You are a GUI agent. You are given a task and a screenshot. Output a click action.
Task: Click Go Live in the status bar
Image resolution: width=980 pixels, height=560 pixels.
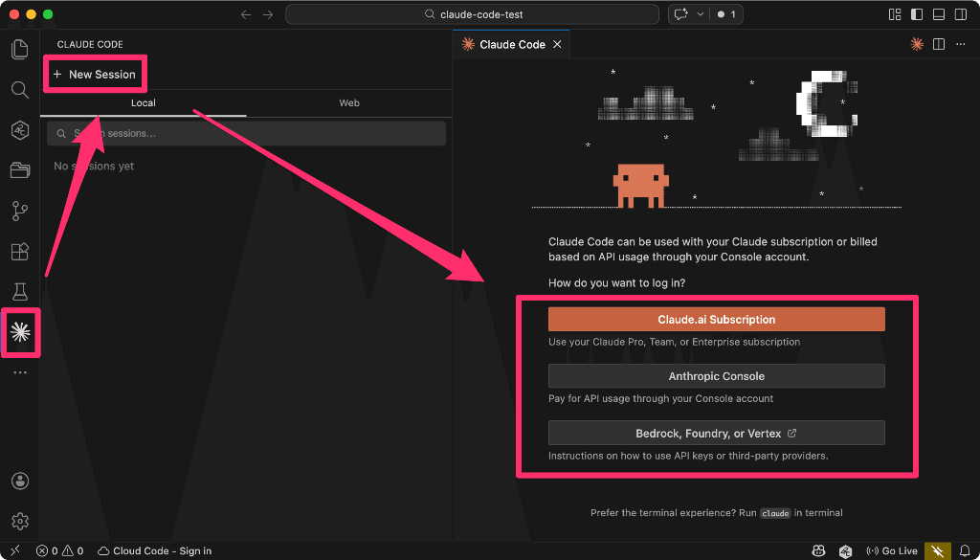[892, 550]
